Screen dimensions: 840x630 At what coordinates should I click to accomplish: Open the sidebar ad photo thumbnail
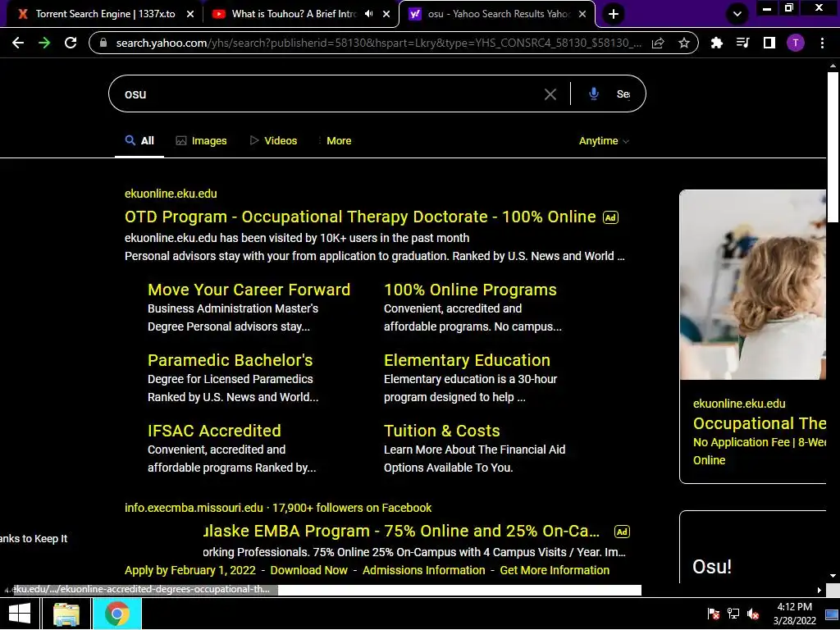pos(753,285)
